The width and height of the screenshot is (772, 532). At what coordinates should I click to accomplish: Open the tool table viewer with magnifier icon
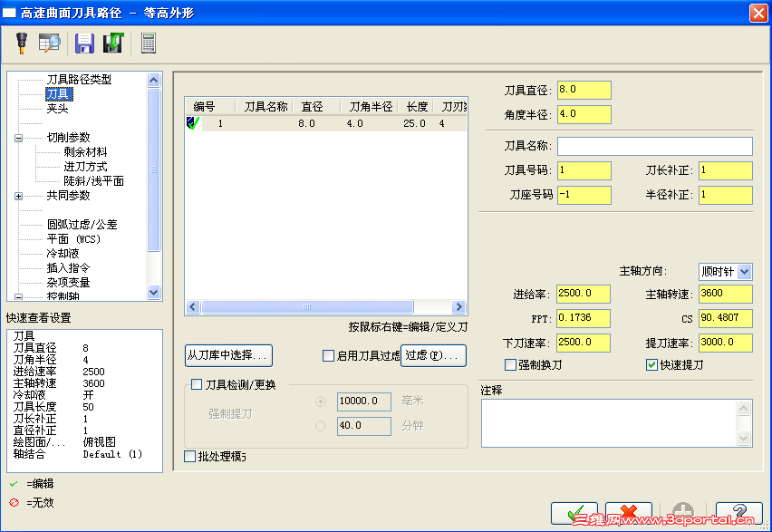(49, 43)
